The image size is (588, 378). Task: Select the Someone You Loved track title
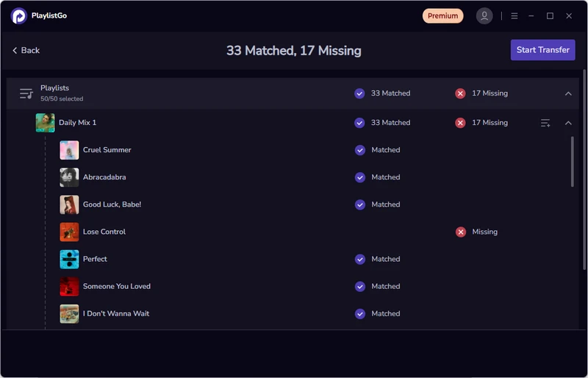[x=117, y=286]
